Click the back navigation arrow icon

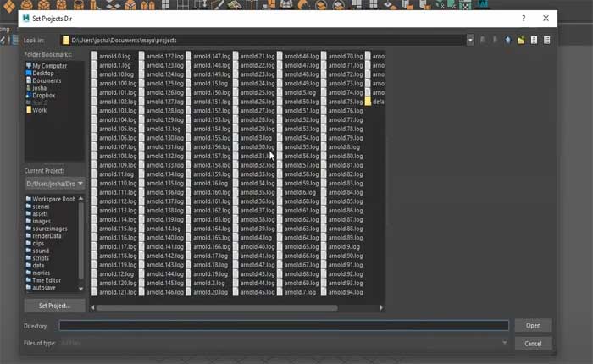tap(483, 40)
